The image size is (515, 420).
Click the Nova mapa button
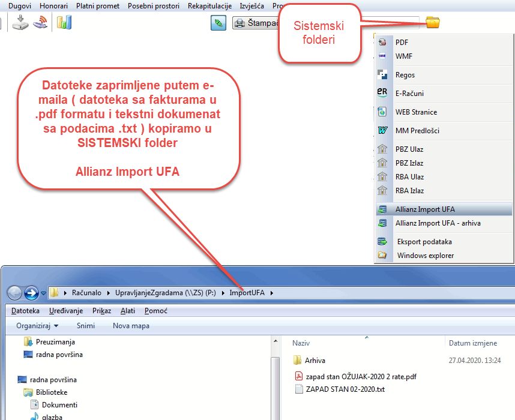coord(131,326)
